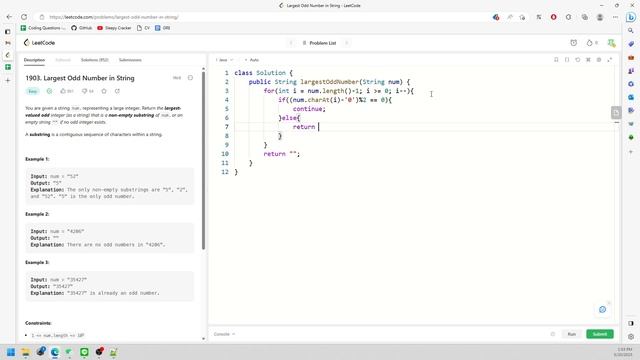Open the sticky note panel at the editor's right edge
Viewport: 640px width, 360px height.
point(616,112)
